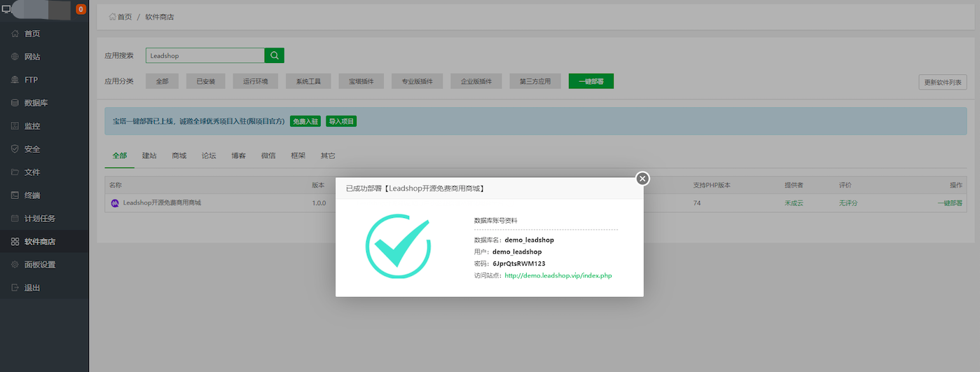Switch to the 博客 tab
The height and width of the screenshot is (372, 980).
(x=239, y=156)
